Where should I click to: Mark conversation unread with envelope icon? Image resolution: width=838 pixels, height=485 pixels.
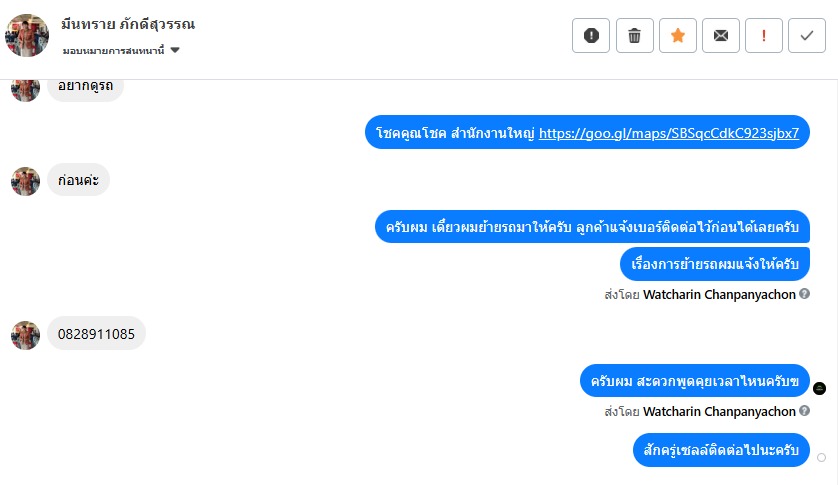click(x=721, y=36)
